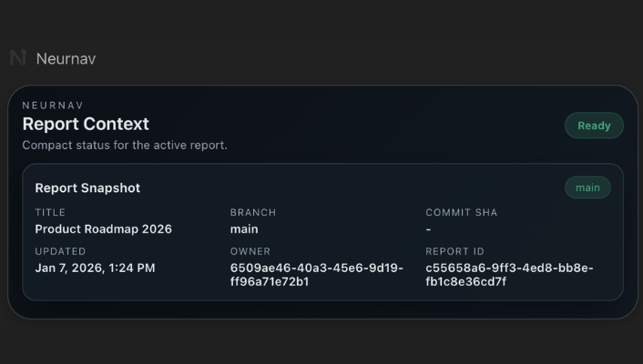Click the Neurnav logo icon
This screenshot has width=643, height=364.
click(x=18, y=58)
